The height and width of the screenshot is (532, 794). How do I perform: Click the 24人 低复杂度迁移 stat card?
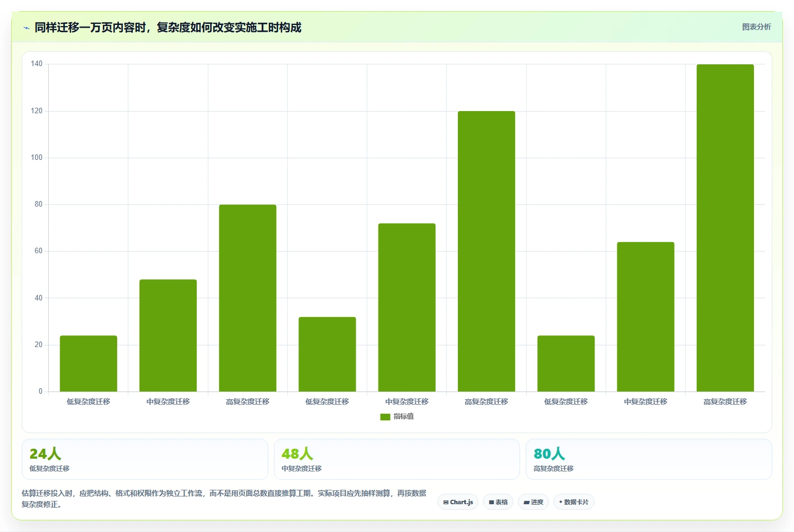point(145,459)
